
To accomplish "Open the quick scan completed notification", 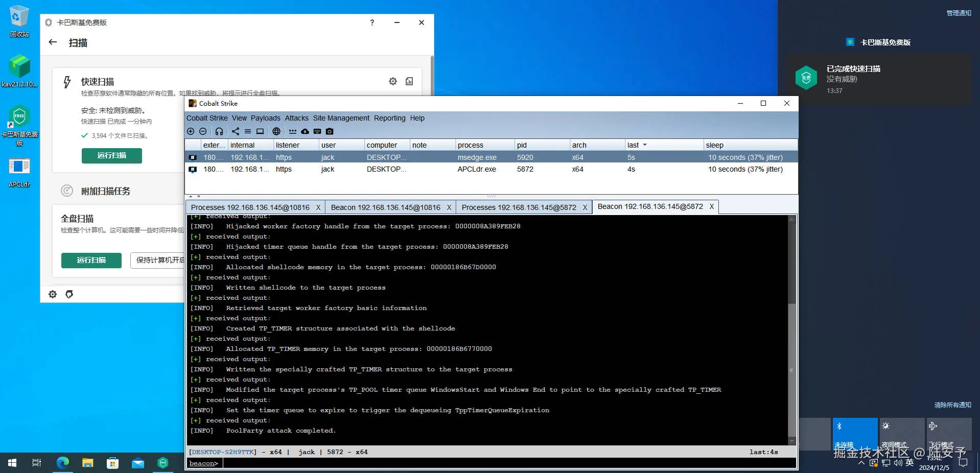I will point(879,79).
